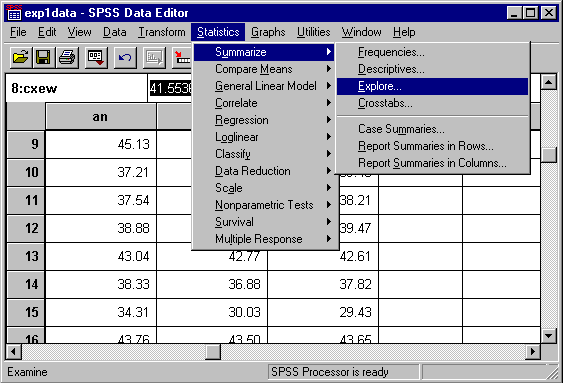Open the File menu
The image size is (563, 383).
point(18,32)
